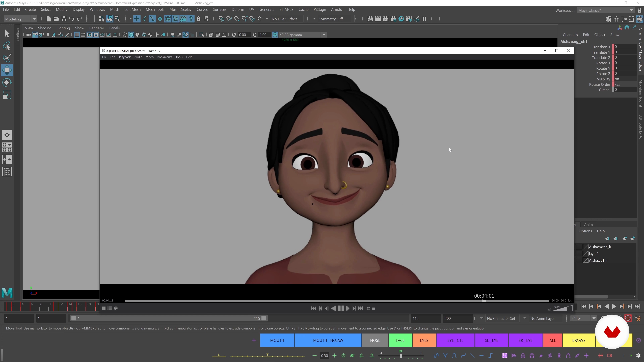The image size is (644, 362).
Task: Click the palette icon in the movie player
Action: (116, 308)
